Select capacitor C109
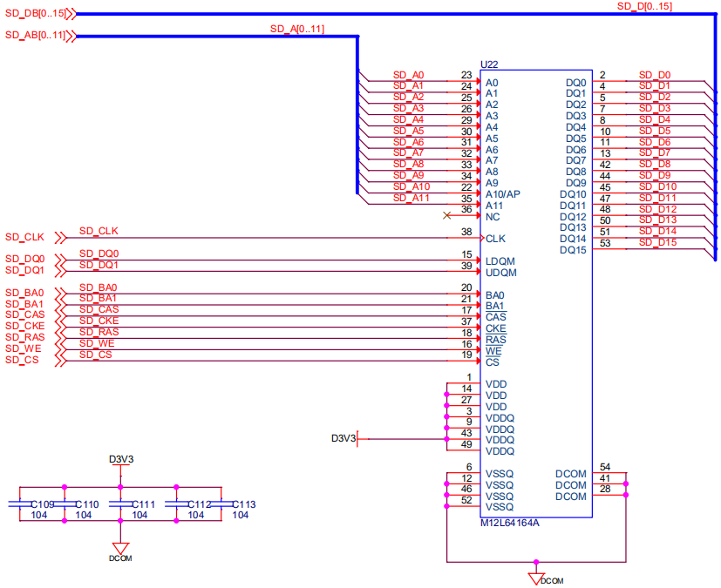The height and width of the screenshot is (588, 721). tap(20, 504)
